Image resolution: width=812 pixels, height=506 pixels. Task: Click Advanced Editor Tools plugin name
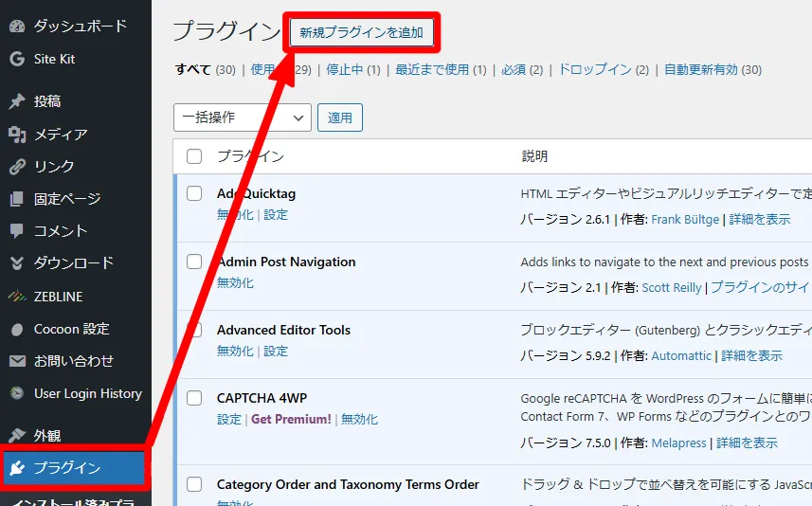pyautogui.click(x=283, y=330)
